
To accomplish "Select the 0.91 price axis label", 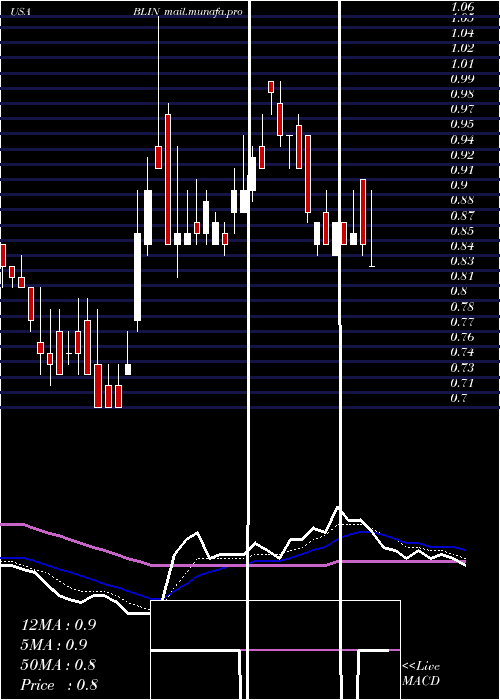I will [462, 170].
